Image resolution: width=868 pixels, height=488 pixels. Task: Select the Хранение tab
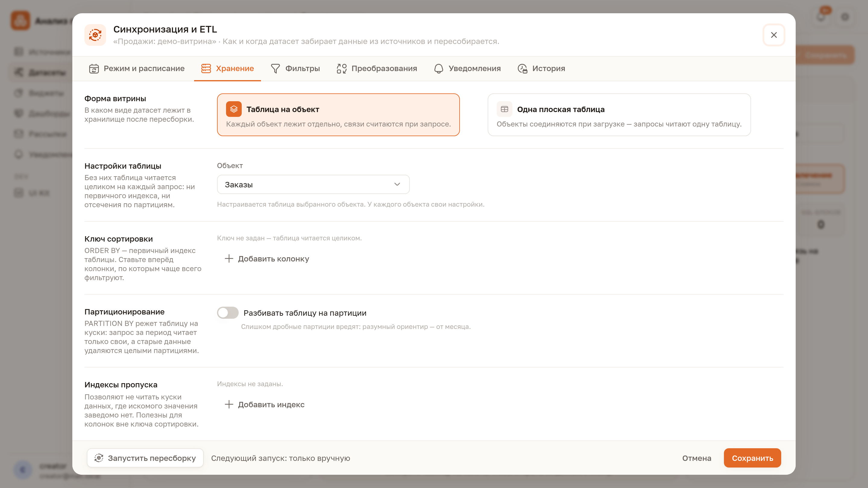[x=228, y=68]
